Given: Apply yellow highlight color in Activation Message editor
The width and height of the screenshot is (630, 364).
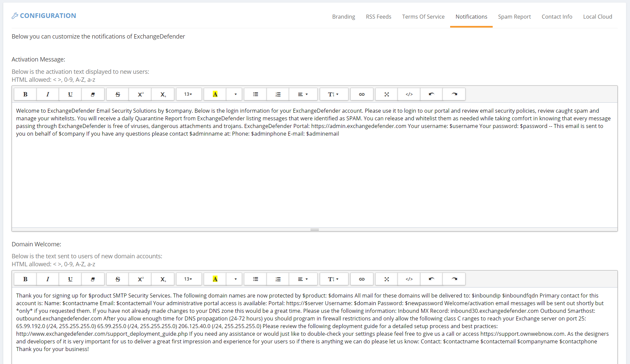Looking at the screenshot, I should pyautogui.click(x=215, y=94).
